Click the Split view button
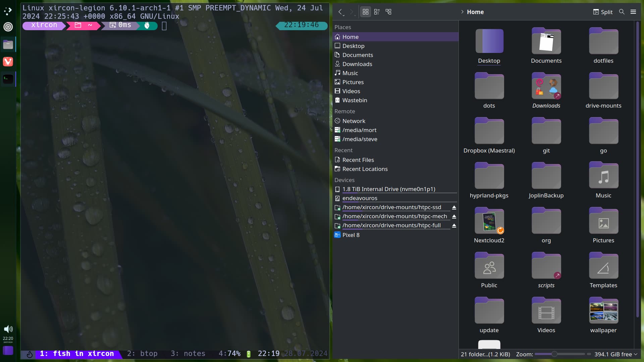Image resolution: width=644 pixels, height=362 pixels. [x=603, y=12]
